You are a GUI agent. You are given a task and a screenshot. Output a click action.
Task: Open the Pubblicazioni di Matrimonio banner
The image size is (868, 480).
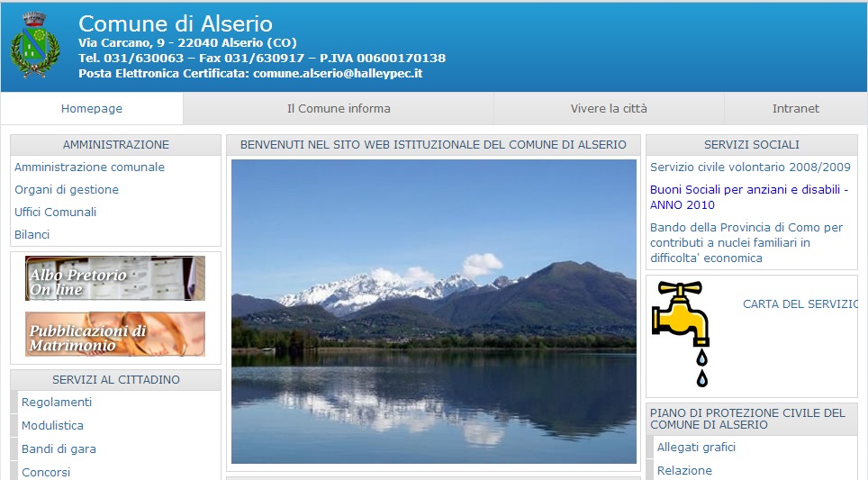pyautogui.click(x=115, y=334)
